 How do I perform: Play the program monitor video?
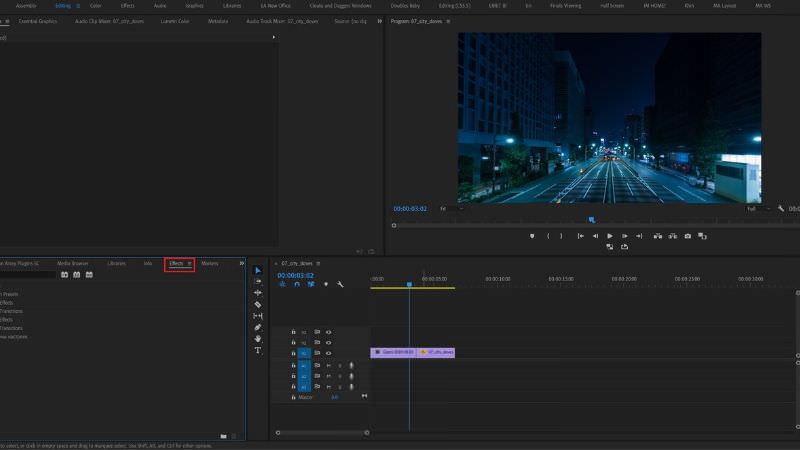coord(610,236)
